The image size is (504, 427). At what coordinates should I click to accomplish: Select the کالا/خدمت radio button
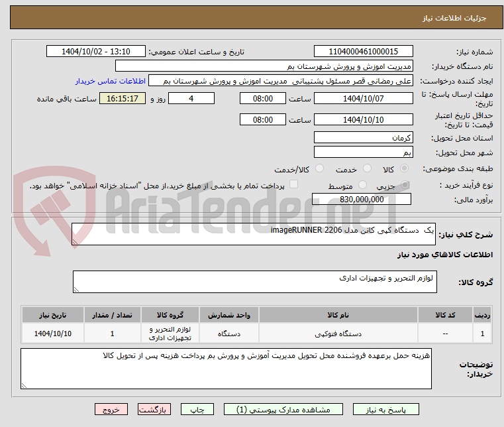click(319, 168)
